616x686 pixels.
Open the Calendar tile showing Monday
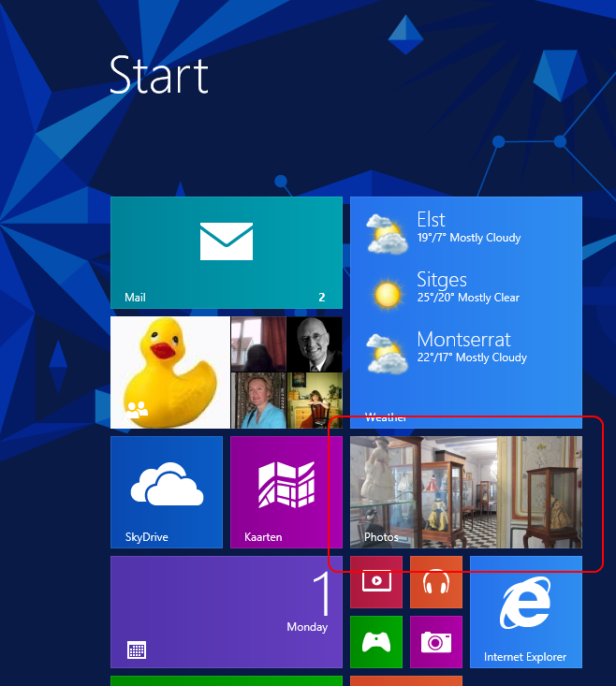(226, 611)
